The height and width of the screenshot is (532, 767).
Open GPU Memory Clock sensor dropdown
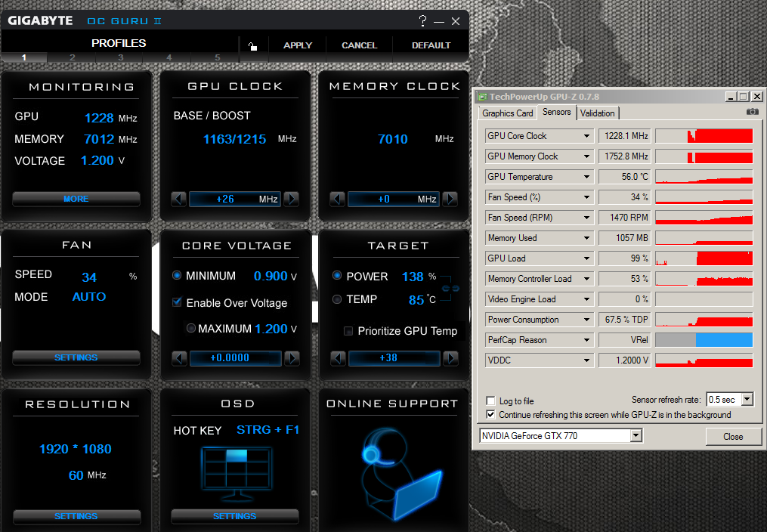point(586,156)
